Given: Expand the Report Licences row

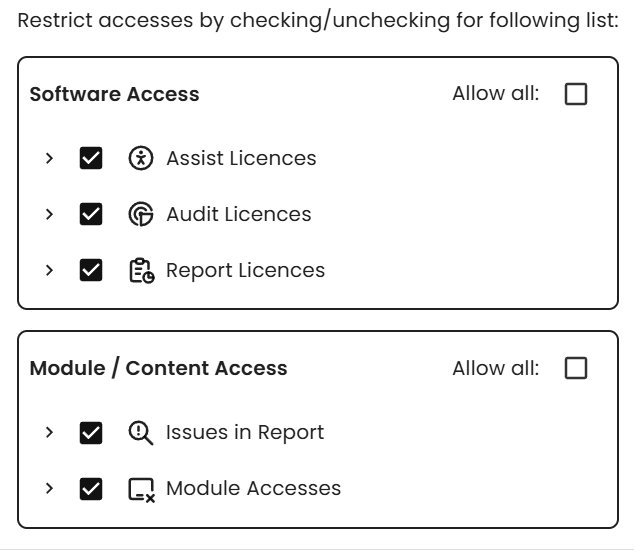Looking at the screenshot, I should pyautogui.click(x=49, y=270).
